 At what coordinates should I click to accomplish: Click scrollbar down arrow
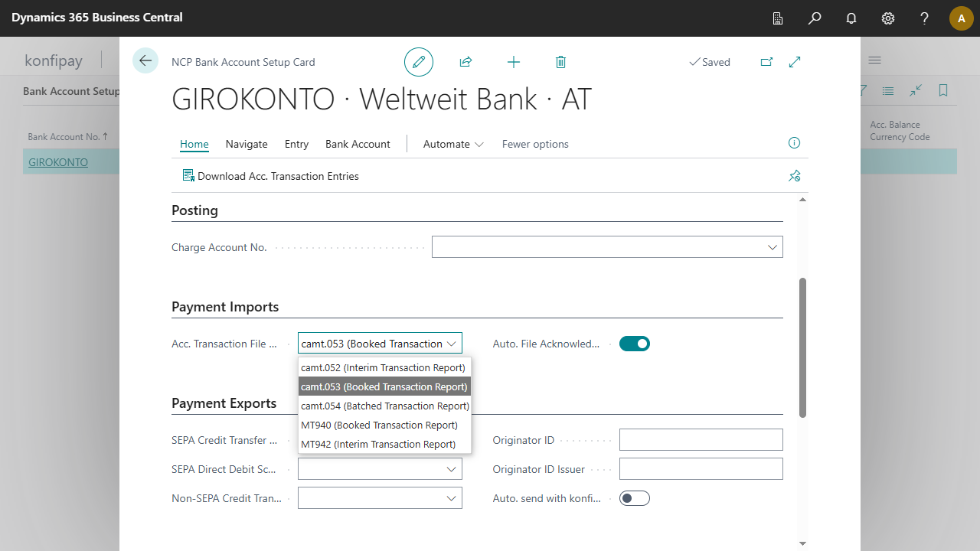coord(802,543)
